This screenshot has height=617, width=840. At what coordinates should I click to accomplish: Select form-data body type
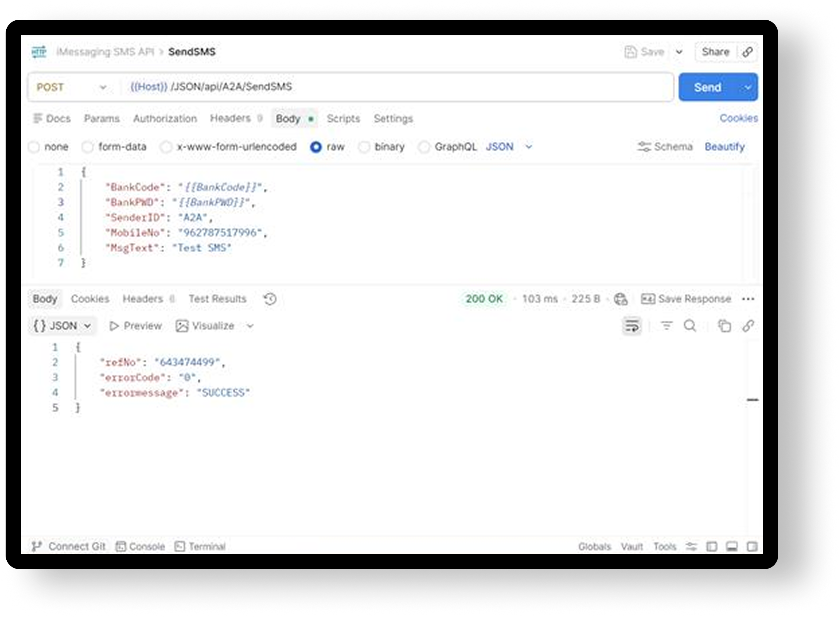click(87, 147)
